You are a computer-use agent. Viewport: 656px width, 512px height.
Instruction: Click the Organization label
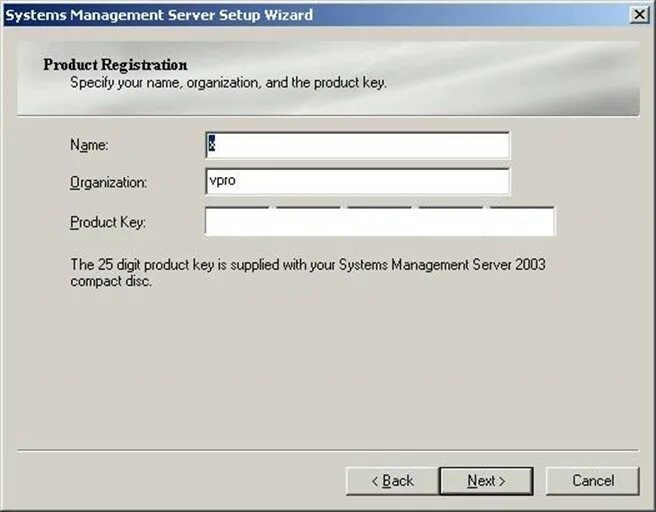click(108, 182)
